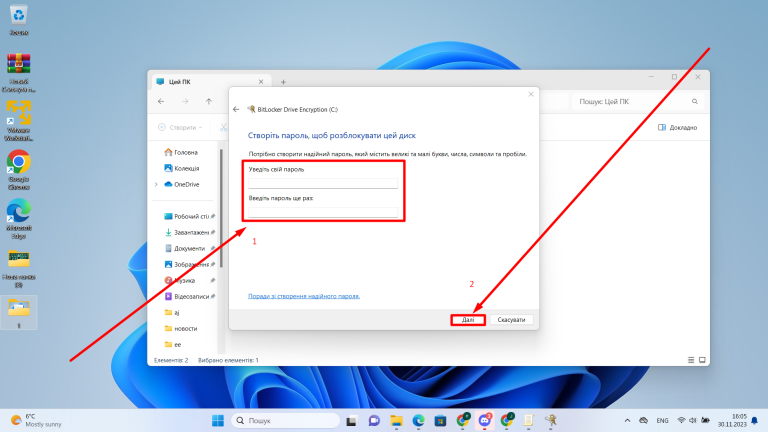Open Discord from the taskbar

pyautogui.click(x=484, y=420)
